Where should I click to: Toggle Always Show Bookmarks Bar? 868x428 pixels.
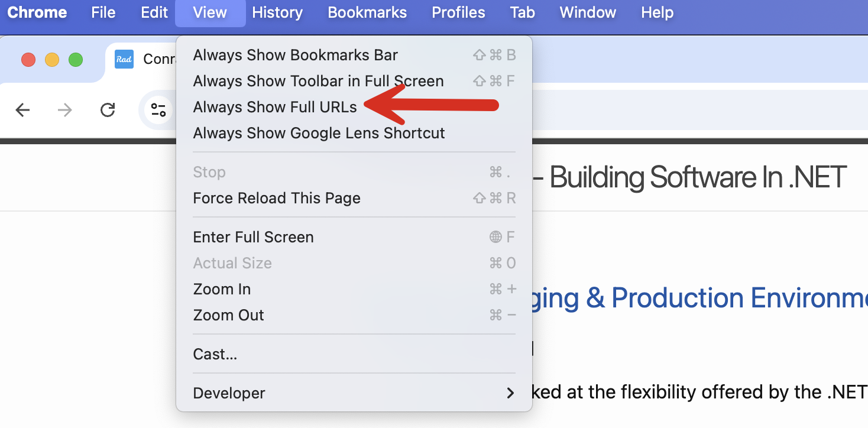click(x=295, y=55)
